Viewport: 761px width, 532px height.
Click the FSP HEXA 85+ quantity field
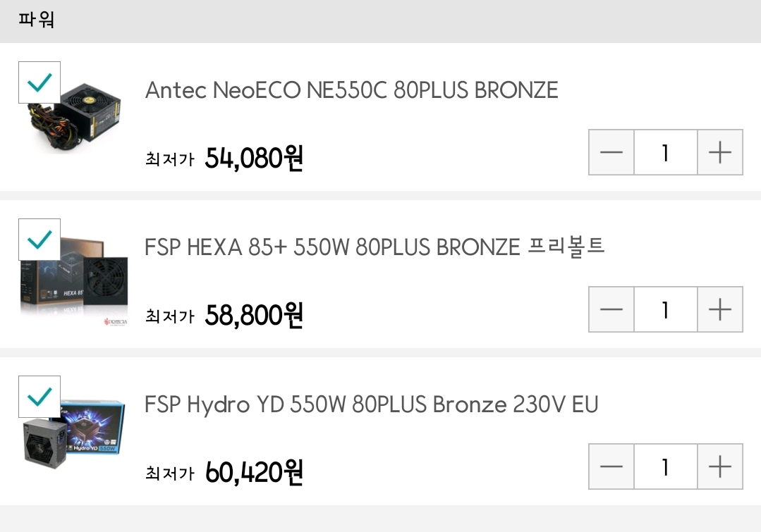[665, 309]
